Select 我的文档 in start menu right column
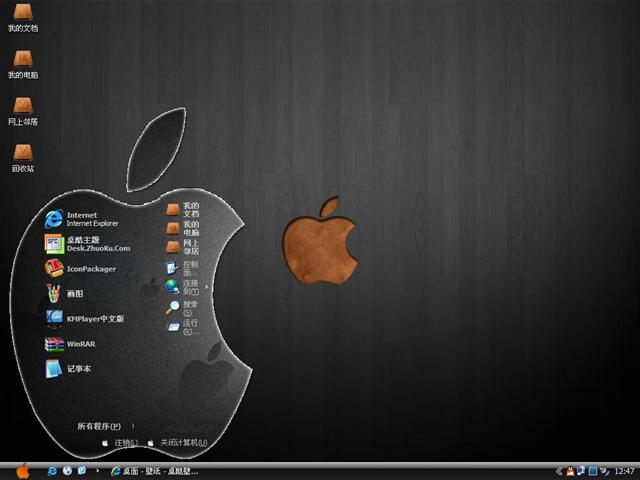This screenshot has width=640, height=480. point(183,209)
